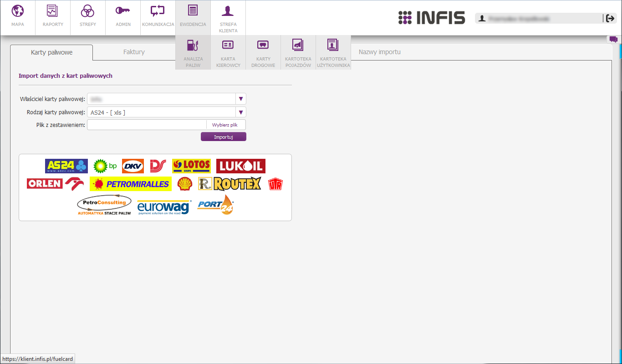Click the BP logo
The height and width of the screenshot is (364, 622).
click(x=105, y=166)
